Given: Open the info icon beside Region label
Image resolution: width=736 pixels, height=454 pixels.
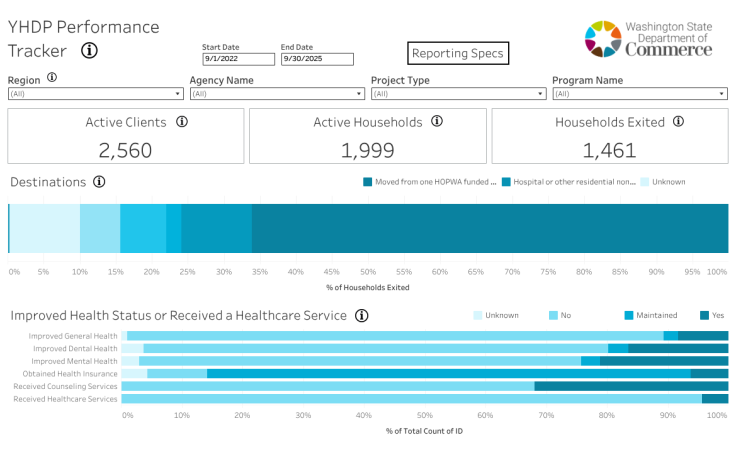Looking at the screenshot, I should point(52,77).
